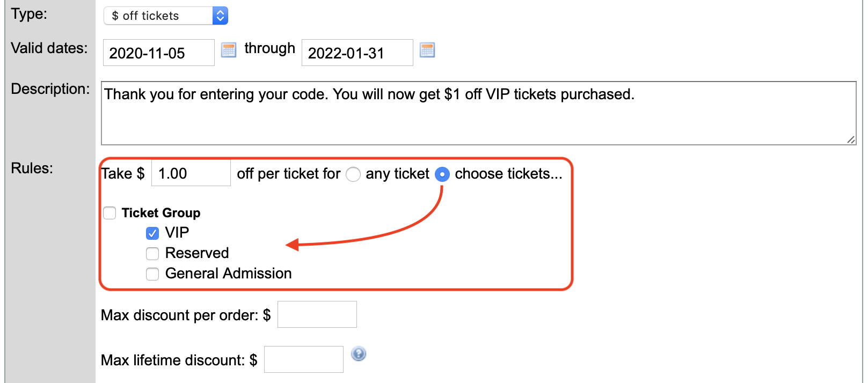The height and width of the screenshot is (383, 868).
Task: Click the Max discount per order field
Action: tap(317, 314)
